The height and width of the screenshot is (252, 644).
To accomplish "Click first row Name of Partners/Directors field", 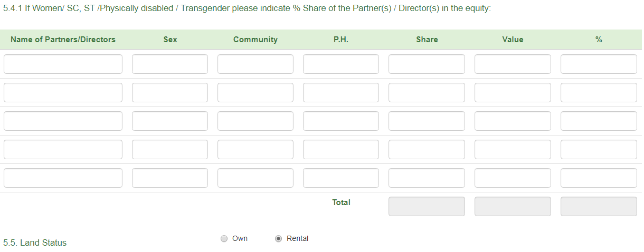I will coord(63,64).
